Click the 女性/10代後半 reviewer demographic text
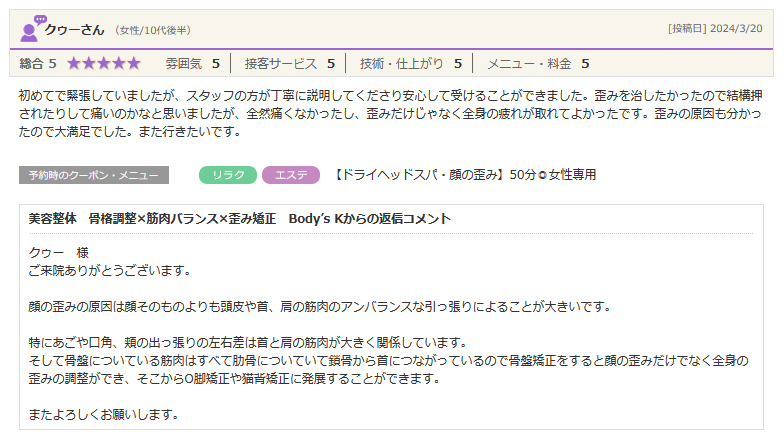 pos(150,30)
